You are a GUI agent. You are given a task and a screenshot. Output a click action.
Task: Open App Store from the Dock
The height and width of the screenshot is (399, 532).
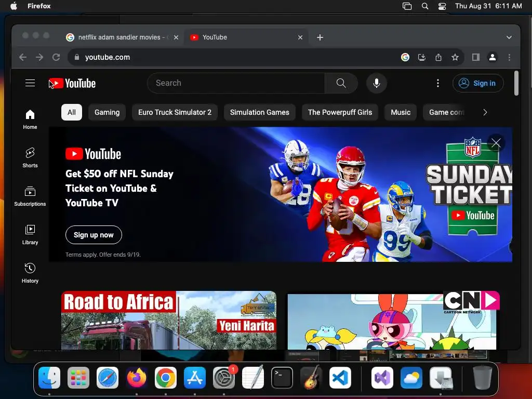[195, 378]
